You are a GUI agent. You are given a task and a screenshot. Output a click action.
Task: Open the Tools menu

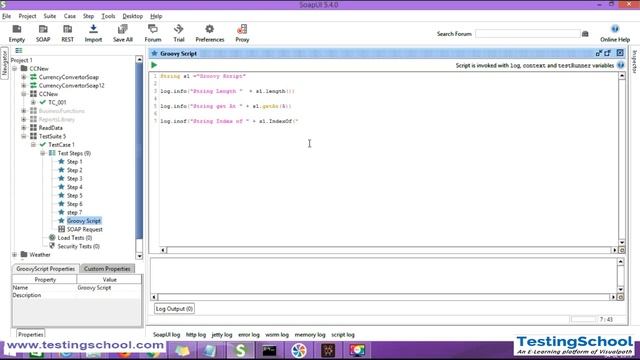tap(108, 16)
